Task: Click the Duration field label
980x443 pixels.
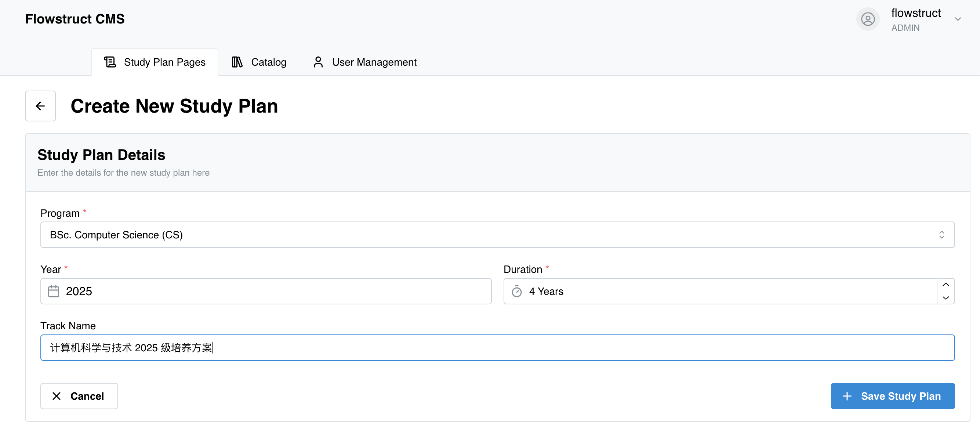Action: pyautogui.click(x=523, y=269)
